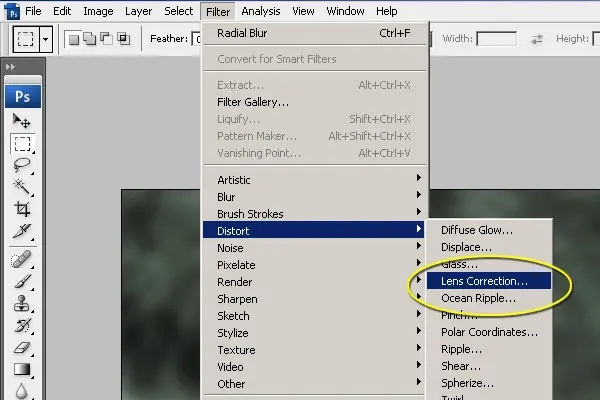Viewport: 600px width, 400px height.
Task: Click the Photoshop logo in toolbox header
Action: click(x=23, y=96)
